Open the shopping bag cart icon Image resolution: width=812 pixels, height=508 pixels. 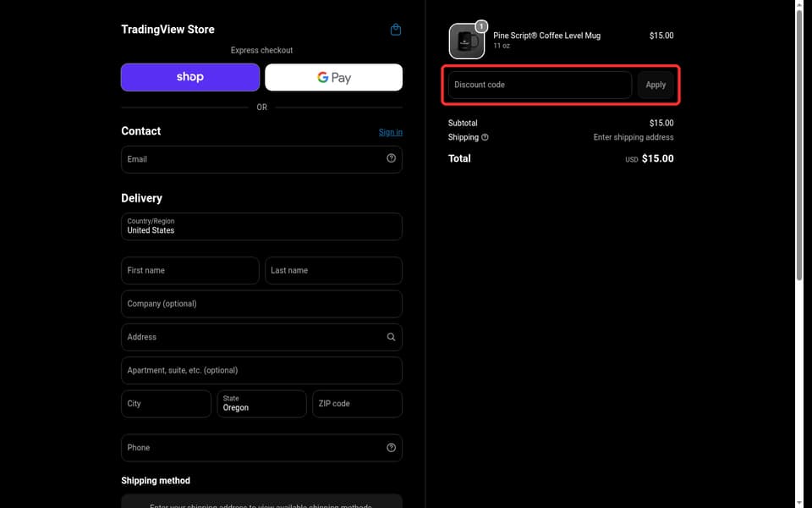pyautogui.click(x=396, y=30)
